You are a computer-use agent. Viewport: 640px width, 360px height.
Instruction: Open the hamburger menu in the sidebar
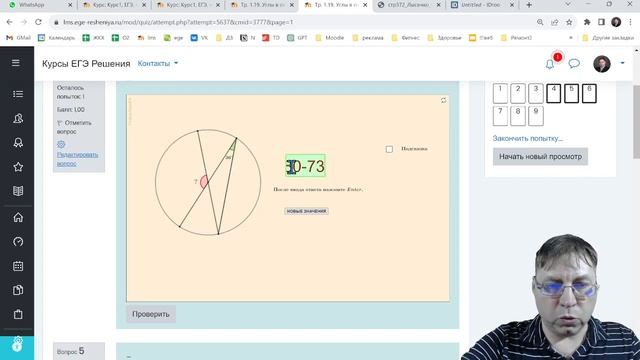pos(16,62)
